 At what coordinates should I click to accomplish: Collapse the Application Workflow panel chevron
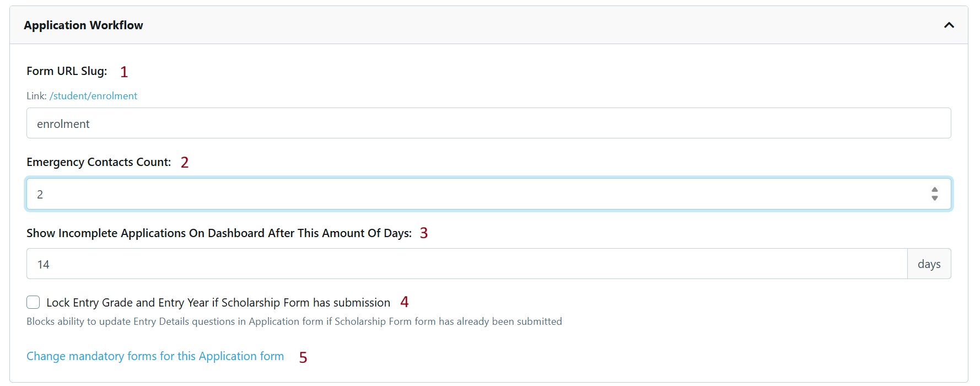(949, 25)
